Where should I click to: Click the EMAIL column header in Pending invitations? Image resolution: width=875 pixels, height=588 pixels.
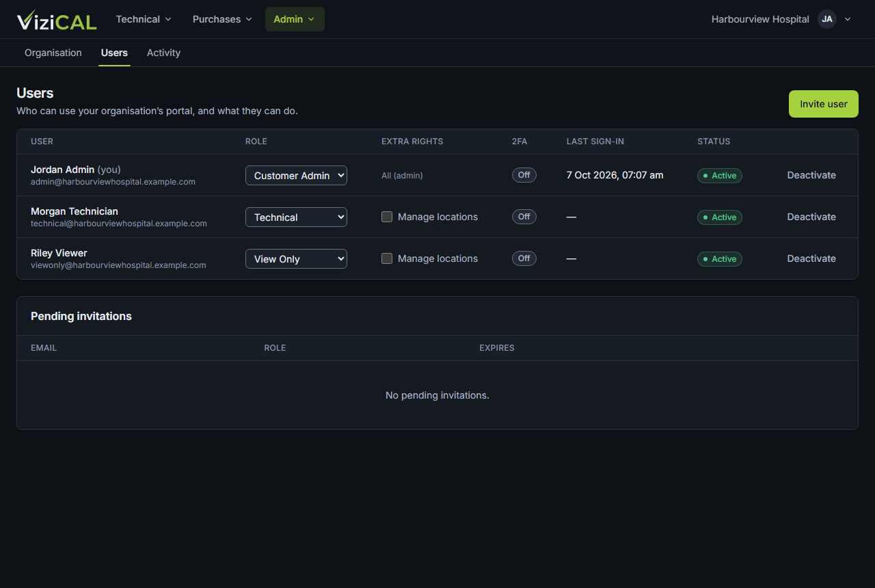(x=44, y=348)
